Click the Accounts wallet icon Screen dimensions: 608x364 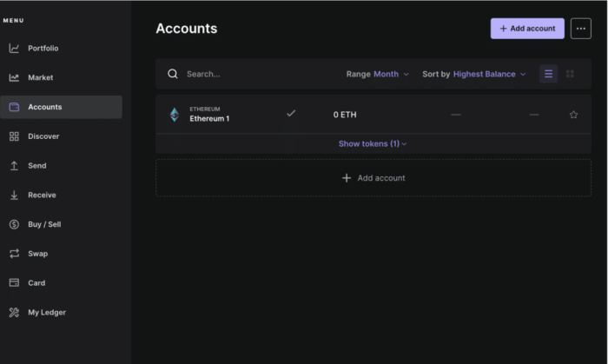click(x=14, y=107)
